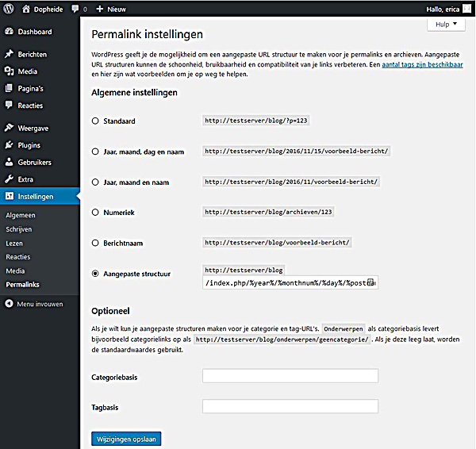Open the Nieuw content menu
Screen dimensions: 476x449
coord(111,9)
